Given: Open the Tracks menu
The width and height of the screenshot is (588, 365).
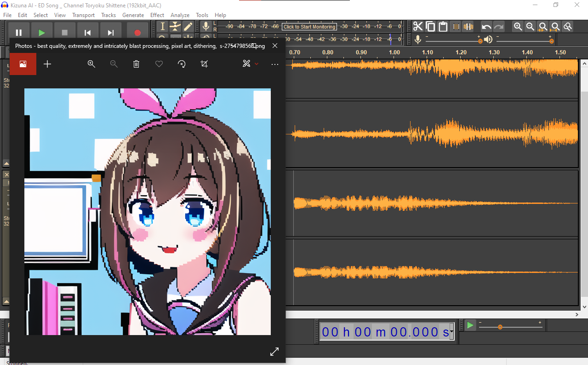Looking at the screenshot, I should coord(108,15).
